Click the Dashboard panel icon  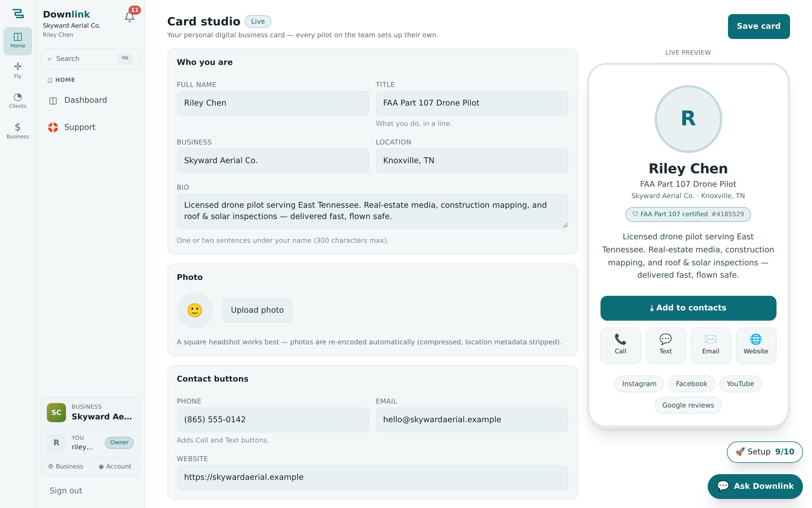pos(53,100)
